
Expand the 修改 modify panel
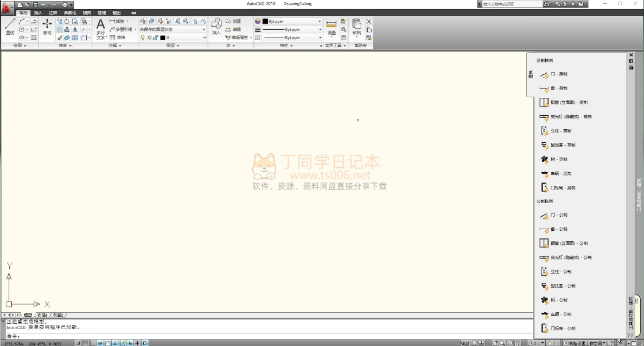pyautogui.click(x=65, y=46)
